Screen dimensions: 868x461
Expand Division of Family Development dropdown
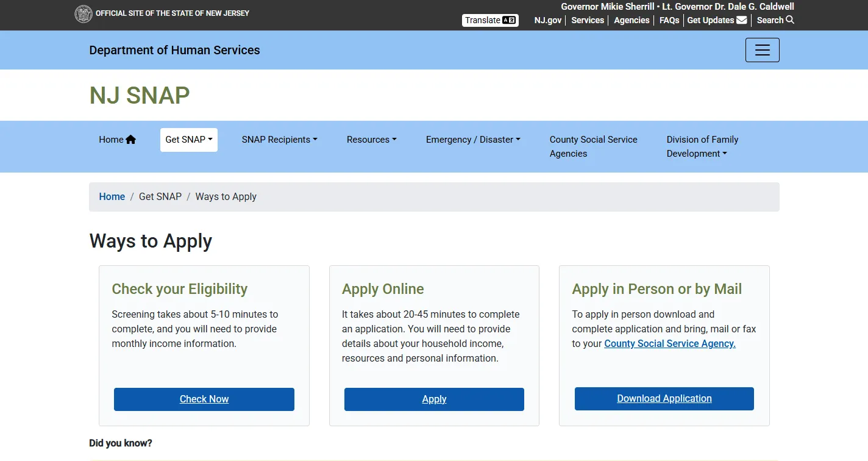tap(702, 146)
